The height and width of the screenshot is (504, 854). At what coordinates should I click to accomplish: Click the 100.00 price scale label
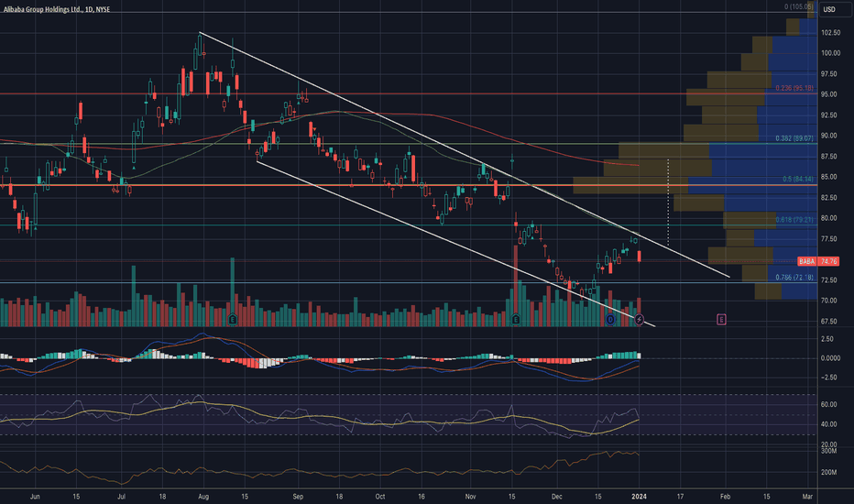830,53
